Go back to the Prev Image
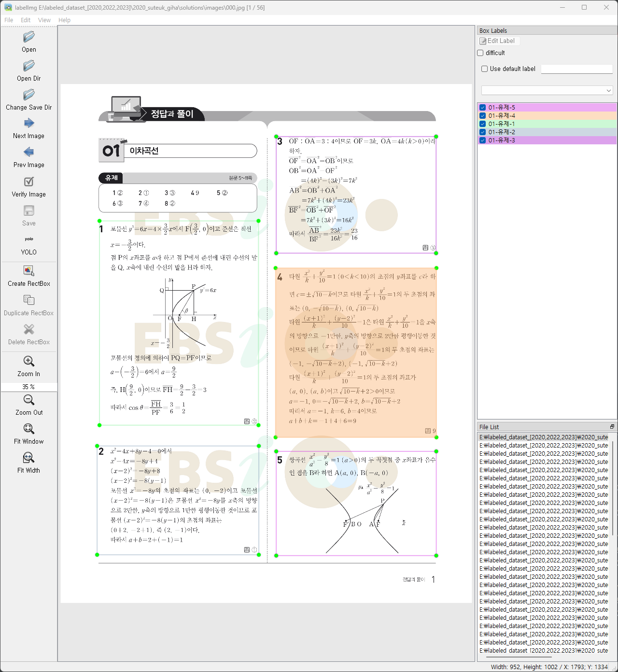 tap(29, 153)
